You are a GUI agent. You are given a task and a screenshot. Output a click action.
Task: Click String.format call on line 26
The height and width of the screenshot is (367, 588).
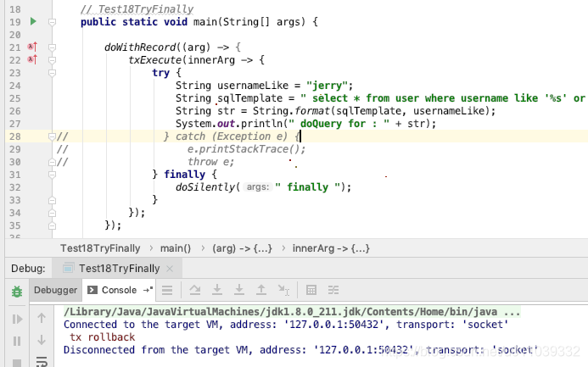coord(291,111)
